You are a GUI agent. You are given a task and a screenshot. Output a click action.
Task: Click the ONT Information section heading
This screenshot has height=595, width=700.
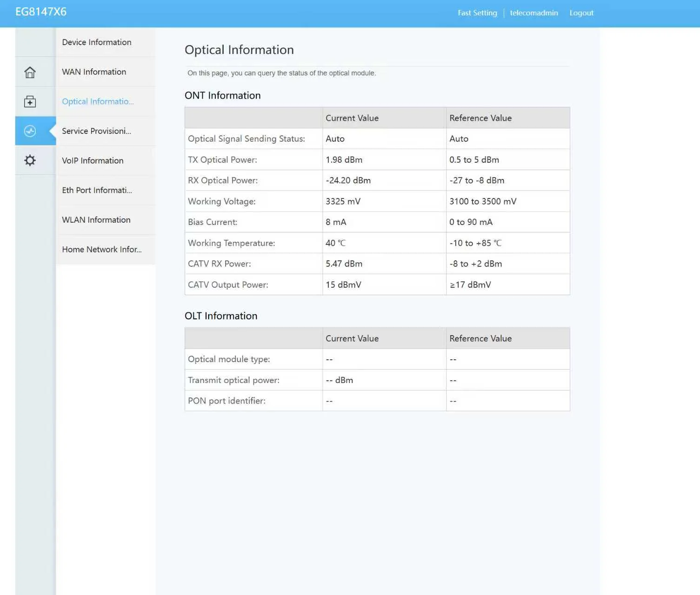point(222,95)
